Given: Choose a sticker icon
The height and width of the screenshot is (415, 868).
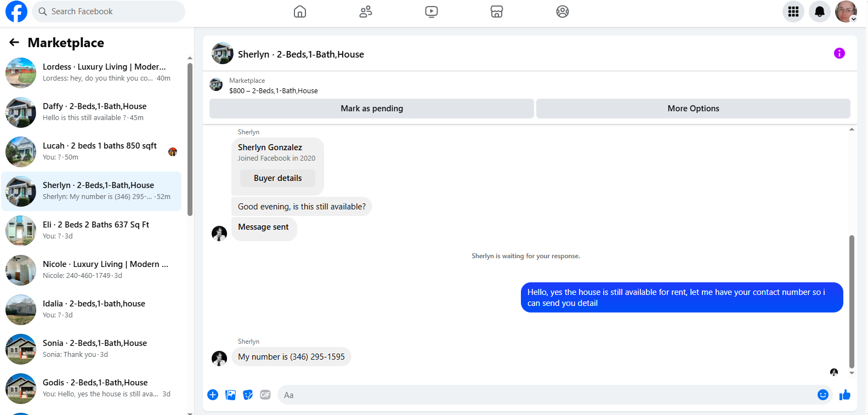Looking at the screenshot, I should [x=248, y=395].
